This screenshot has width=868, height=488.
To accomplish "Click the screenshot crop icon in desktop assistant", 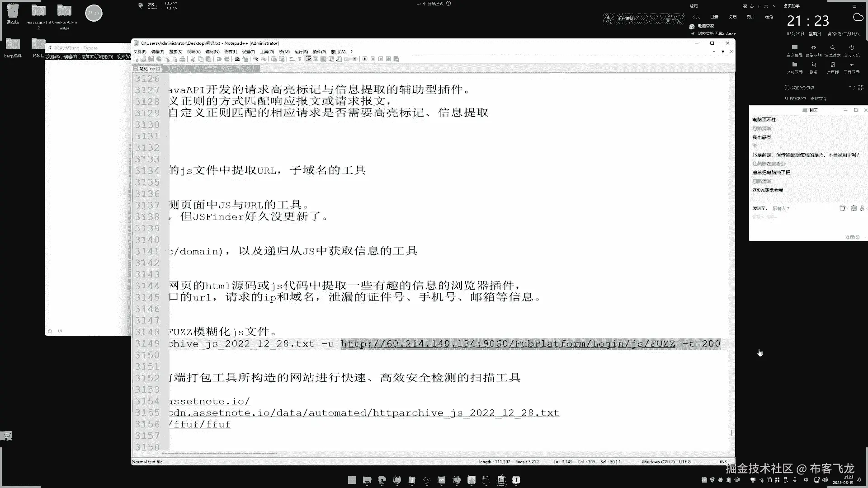I will [x=813, y=65].
